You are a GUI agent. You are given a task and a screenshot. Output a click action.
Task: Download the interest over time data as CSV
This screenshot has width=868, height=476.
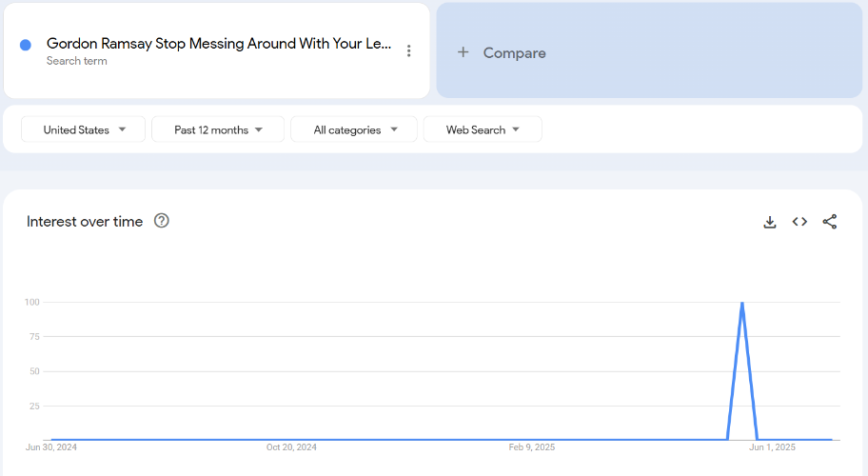click(x=769, y=222)
